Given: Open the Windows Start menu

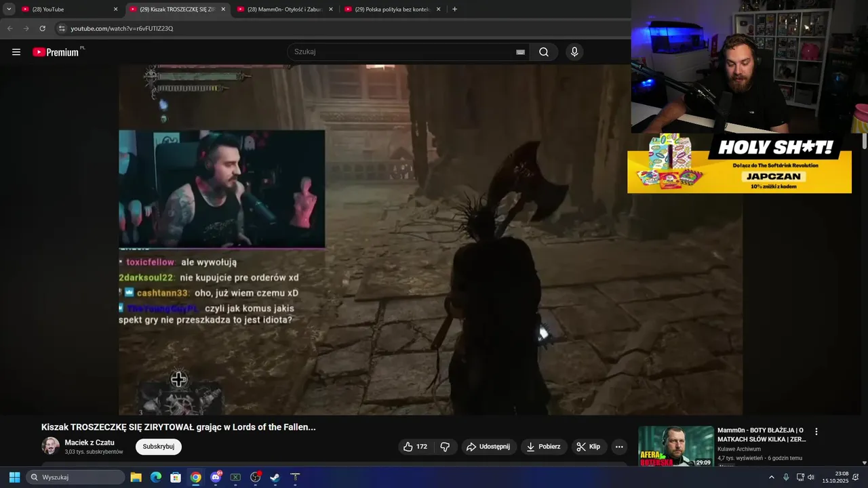Looking at the screenshot, I should pyautogui.click(x=14, y=477).
